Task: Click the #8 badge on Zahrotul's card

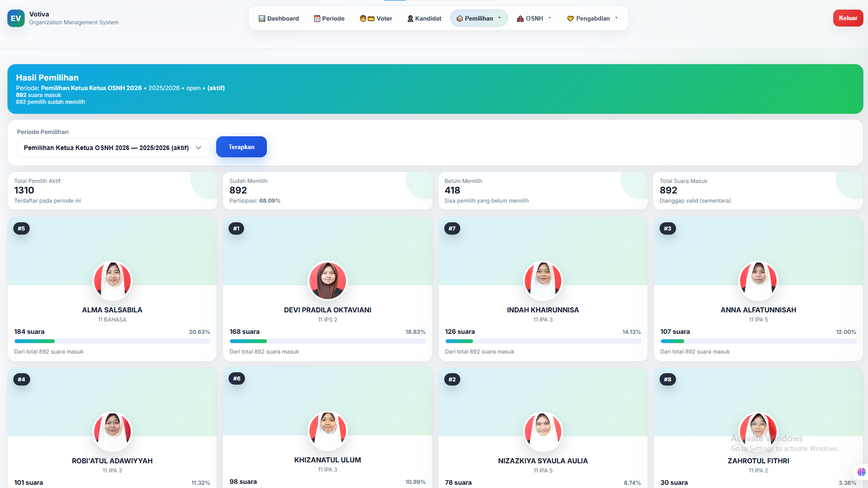Action: click(668, 380)
